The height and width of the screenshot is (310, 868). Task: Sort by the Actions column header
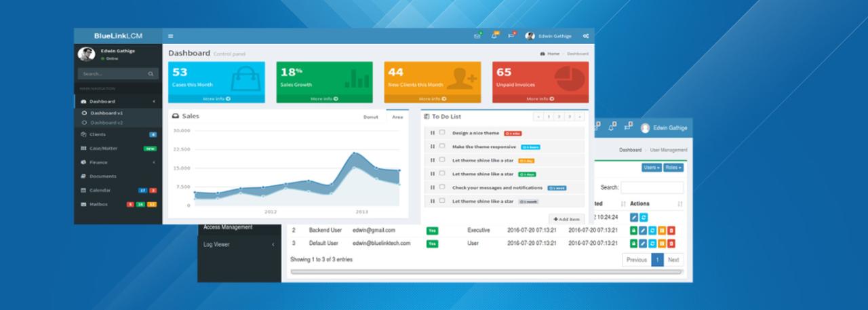coord(656,204)
